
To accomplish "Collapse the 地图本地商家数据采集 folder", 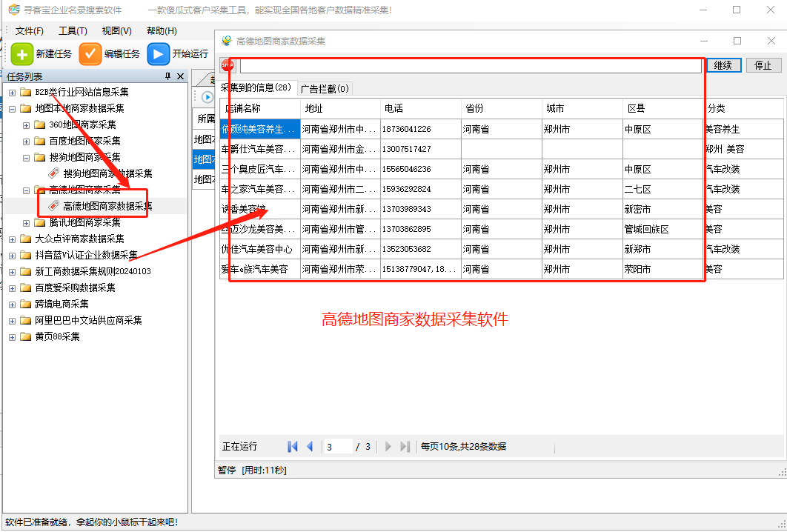I will (x=13, y=109).
